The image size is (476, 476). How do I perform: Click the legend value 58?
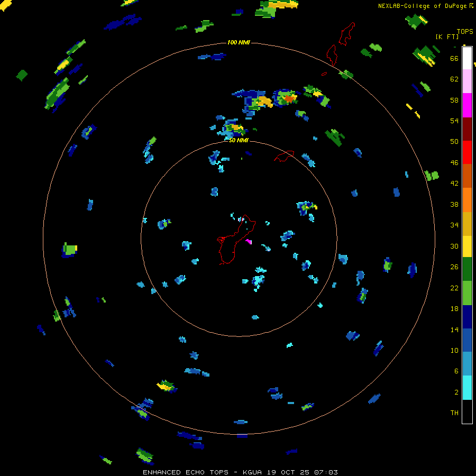pyautogui.click(x=454, y=100)
